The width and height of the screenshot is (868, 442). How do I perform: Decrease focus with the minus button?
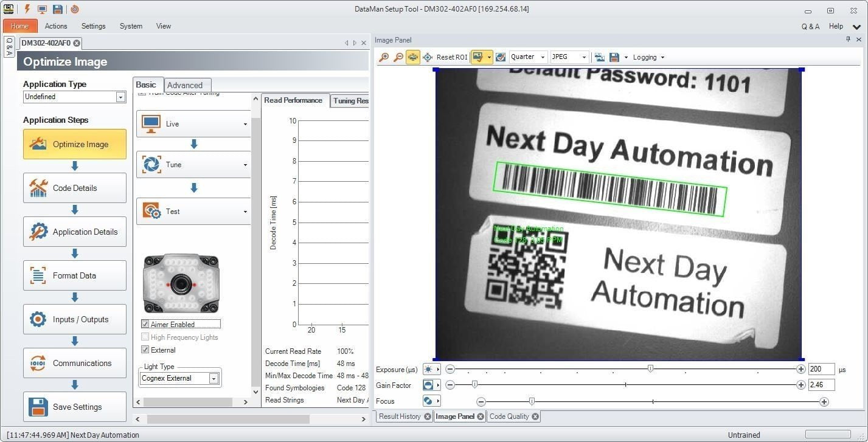pos(481,401)
